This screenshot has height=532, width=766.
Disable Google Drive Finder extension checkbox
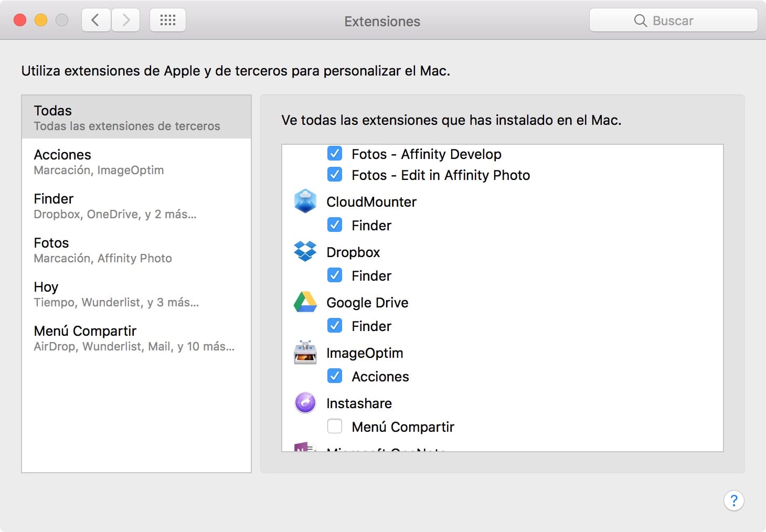point(335,325)
